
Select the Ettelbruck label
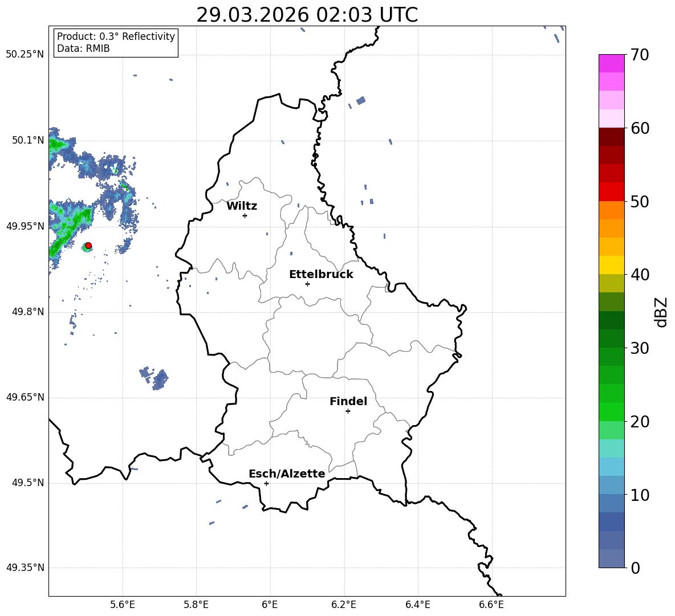pos(321,275)
